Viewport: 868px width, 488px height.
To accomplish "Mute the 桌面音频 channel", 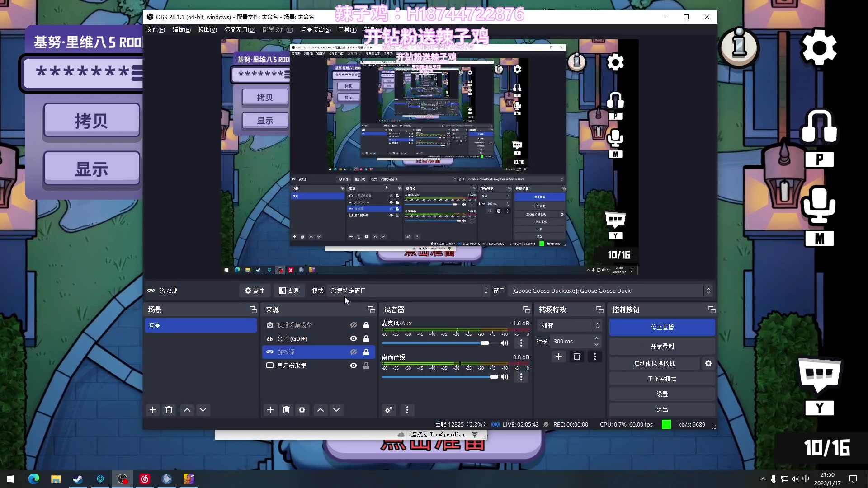I will tap(505, 377).
